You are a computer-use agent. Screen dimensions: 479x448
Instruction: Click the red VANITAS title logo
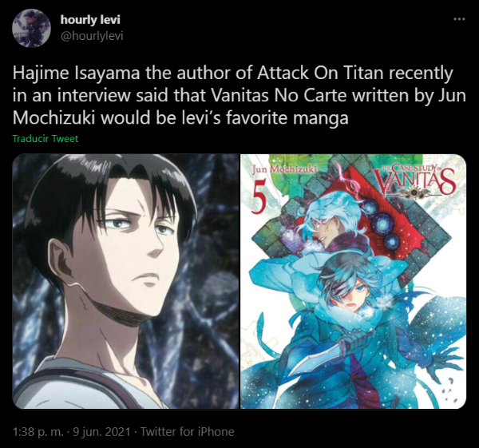click(x=414, y=181)
